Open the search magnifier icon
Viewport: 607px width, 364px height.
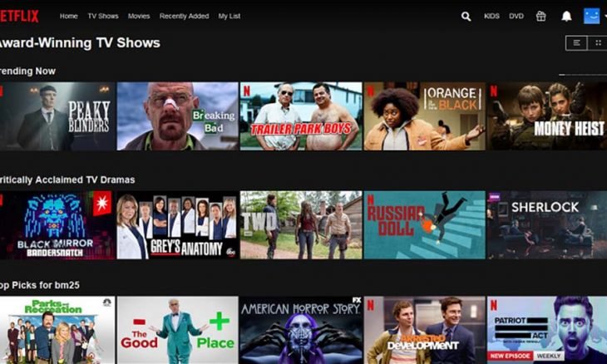pos(466,17)
